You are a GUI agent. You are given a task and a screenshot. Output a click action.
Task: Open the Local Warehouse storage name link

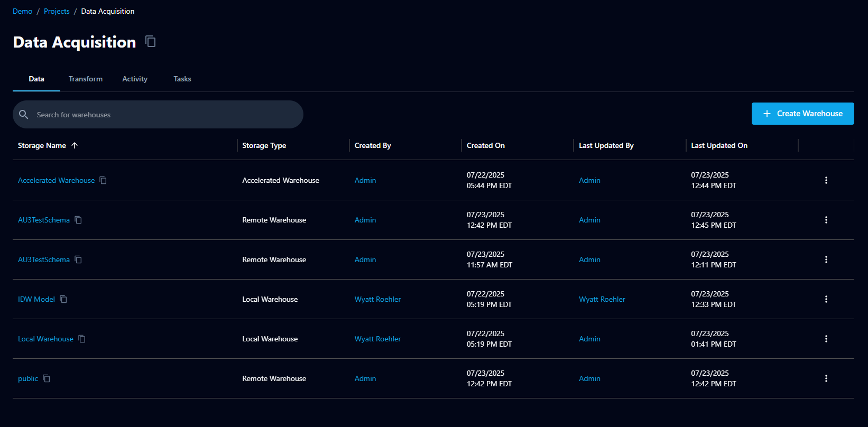tap(45, 339)
